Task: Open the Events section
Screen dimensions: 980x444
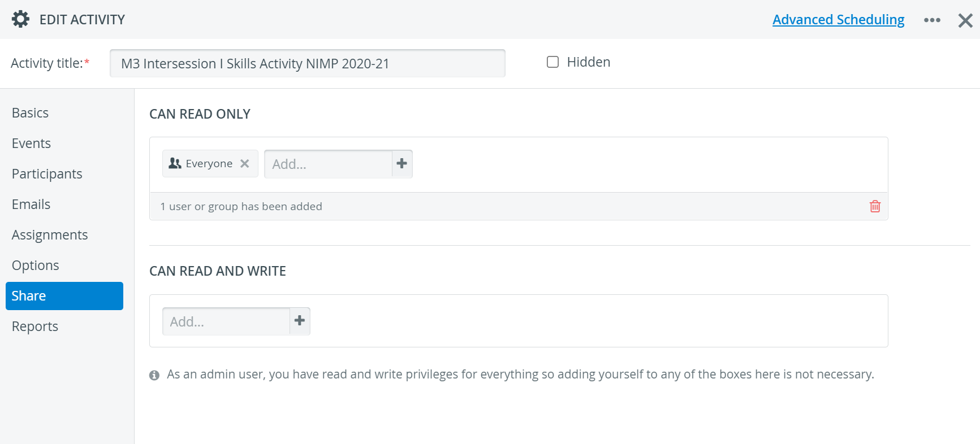Action: tap(31, 143)
